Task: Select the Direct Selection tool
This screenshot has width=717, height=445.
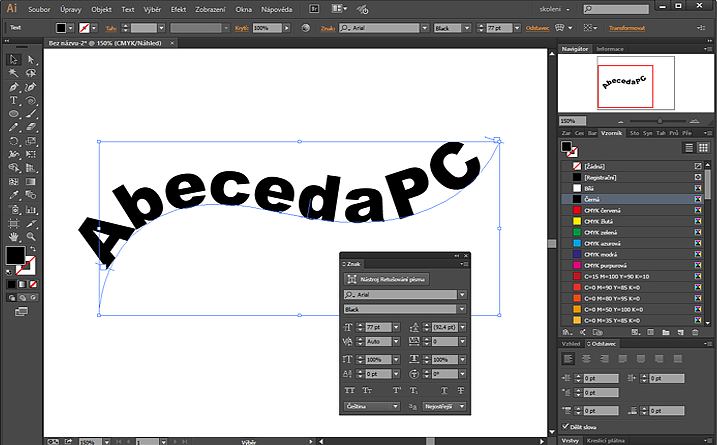Action: tap(31, 59)
